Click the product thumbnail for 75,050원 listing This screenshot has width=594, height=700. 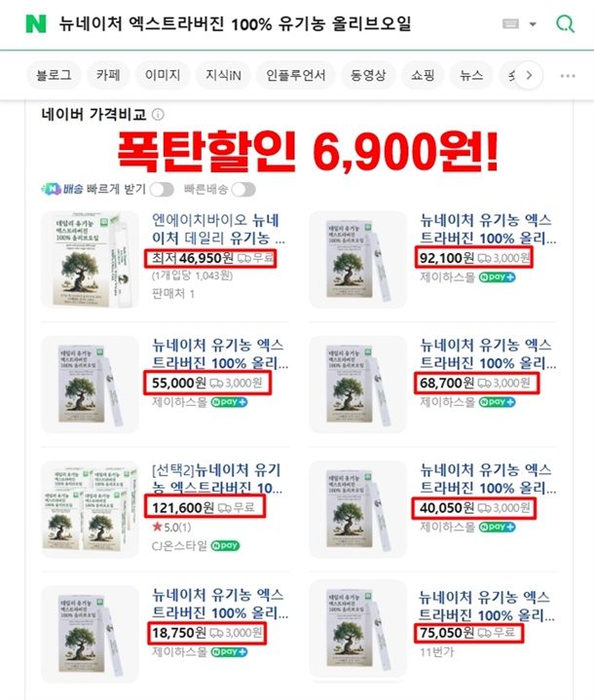click(357, 629)
